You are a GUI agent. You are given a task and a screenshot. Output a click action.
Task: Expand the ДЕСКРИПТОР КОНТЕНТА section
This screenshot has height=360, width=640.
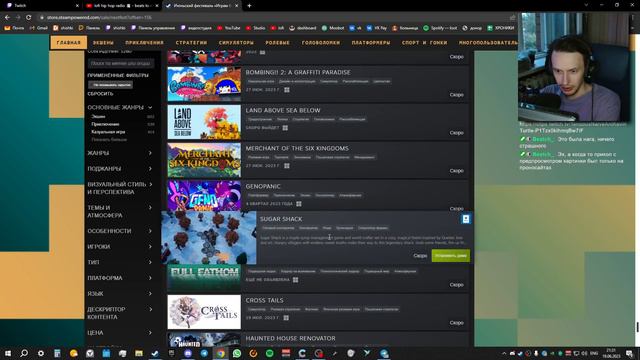point(120,313)
